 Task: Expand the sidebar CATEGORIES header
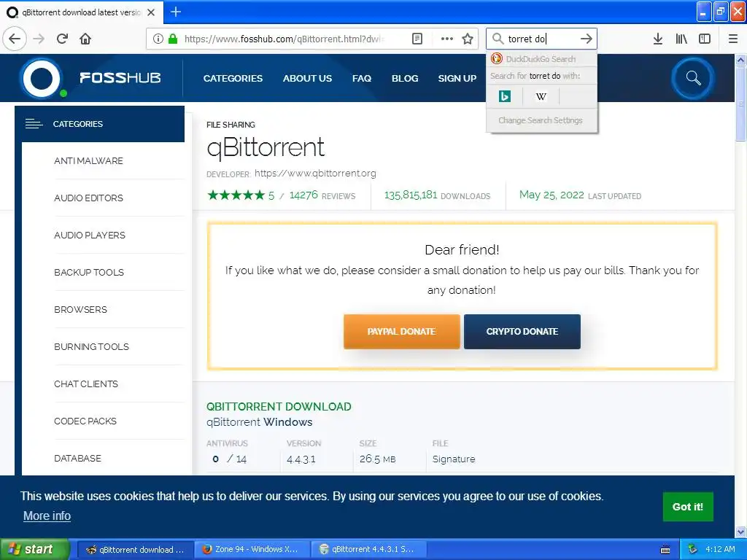coord(99,124)
